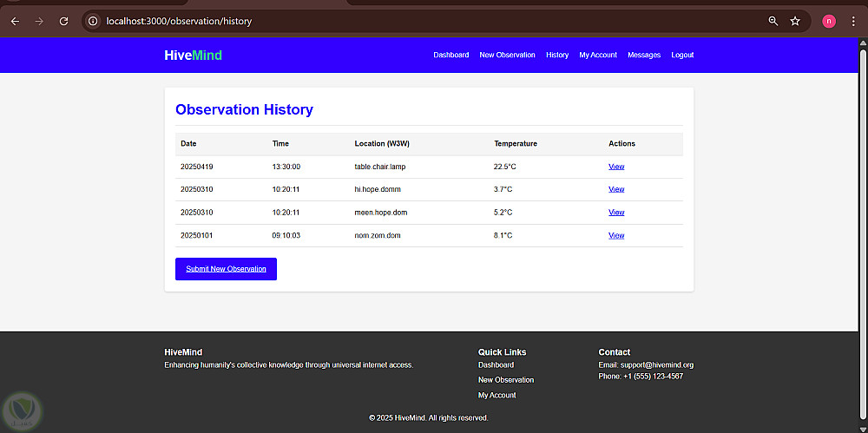Open the zoom magnifier icon
Image resolution: width=868 pixels, height=433 pixels.
[x=773, y=21]
